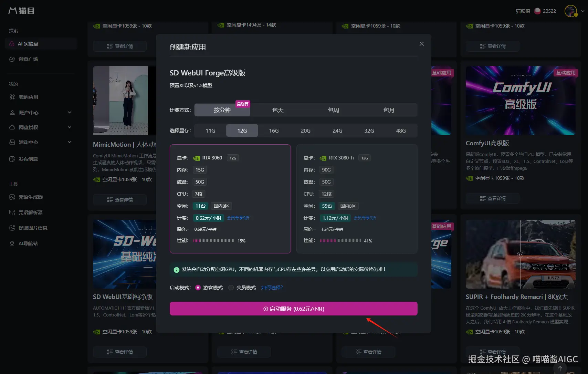This screenshot has width=588, height=374.
Task: Choose 包天 billing method
Action: pyautogui.click(x=278, y=110)
